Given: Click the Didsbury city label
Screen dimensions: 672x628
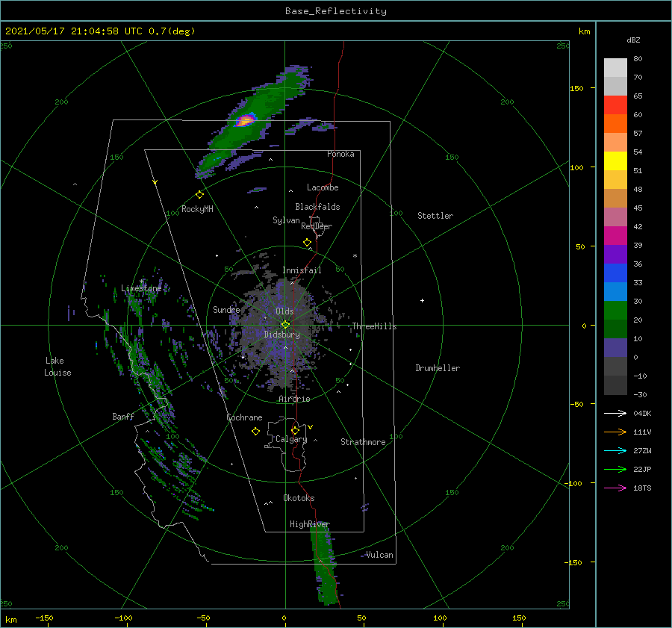Looking at the screenshot, I should [281, 335].
